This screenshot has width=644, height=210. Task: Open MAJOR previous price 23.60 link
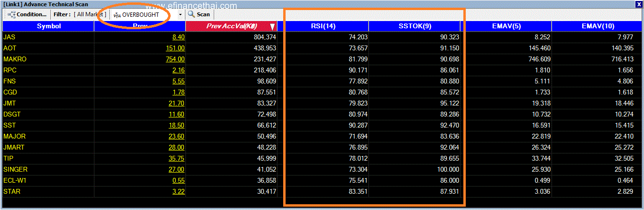tap(176, 136)
